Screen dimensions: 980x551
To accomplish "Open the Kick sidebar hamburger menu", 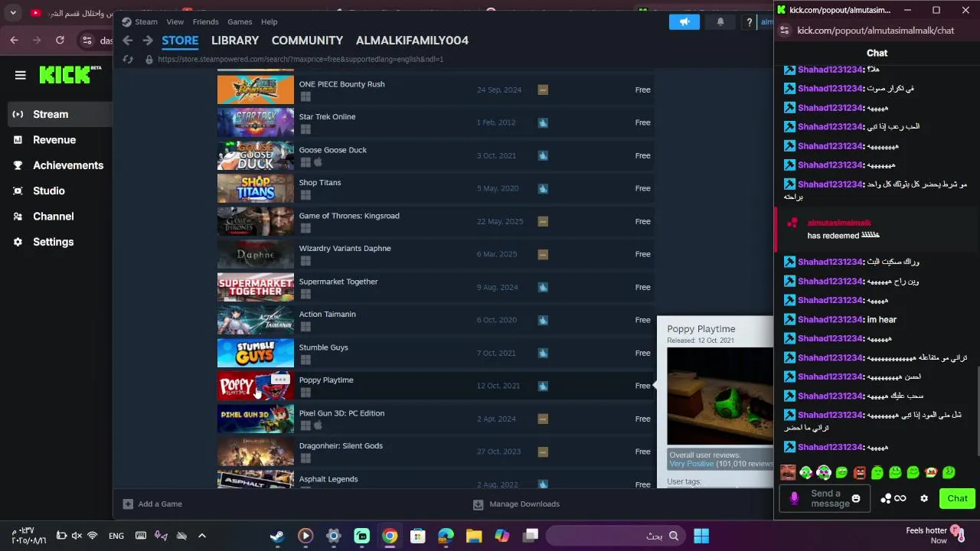I will 21,75.
